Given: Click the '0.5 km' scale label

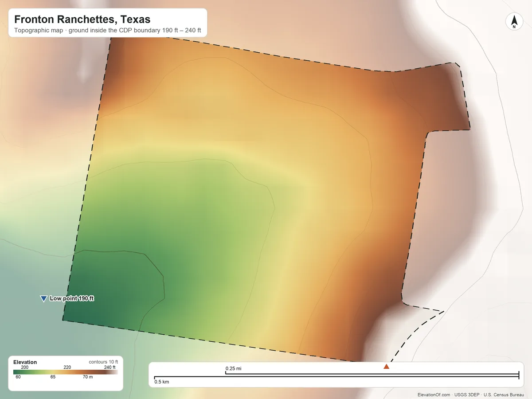Looking at the screenshot, I should 162,381.
